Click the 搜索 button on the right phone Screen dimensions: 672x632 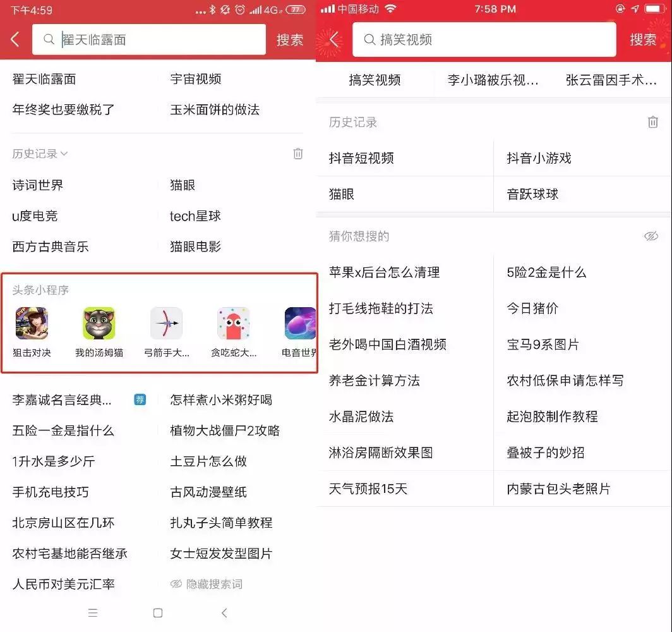(x=643, y=40)
